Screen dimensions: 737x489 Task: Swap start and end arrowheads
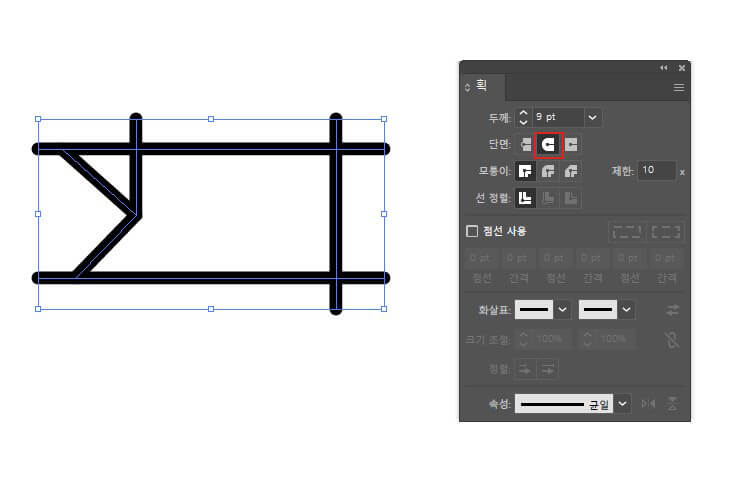[x=673, y=310]
